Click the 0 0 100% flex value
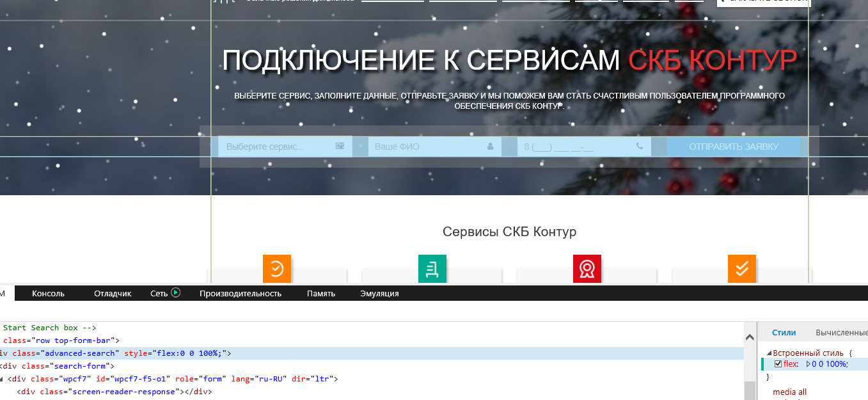 (830, 364)
